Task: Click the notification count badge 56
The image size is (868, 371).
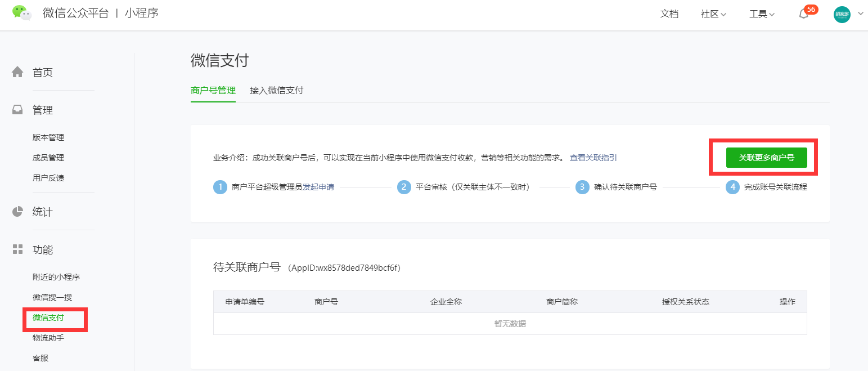Action: (x=811, y=10)
